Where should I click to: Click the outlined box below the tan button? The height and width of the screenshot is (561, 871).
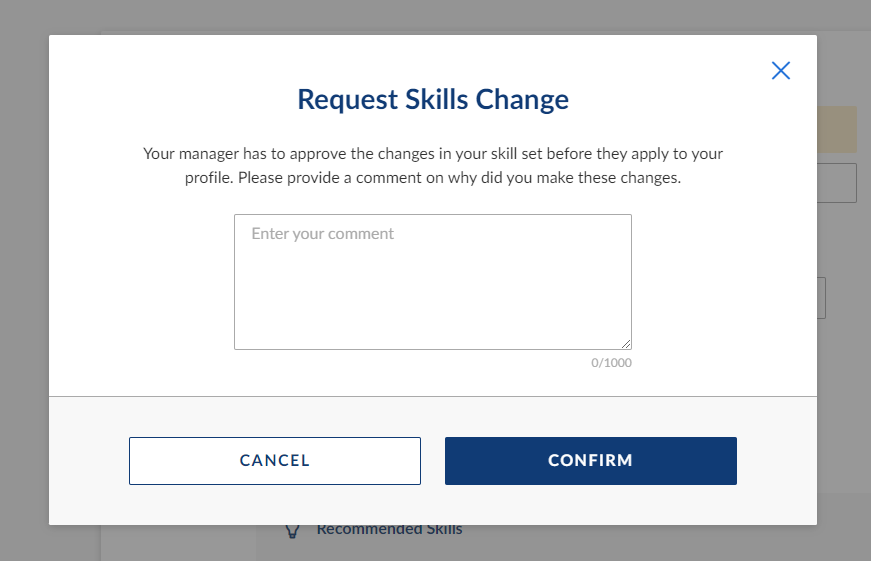pos(837,183)
